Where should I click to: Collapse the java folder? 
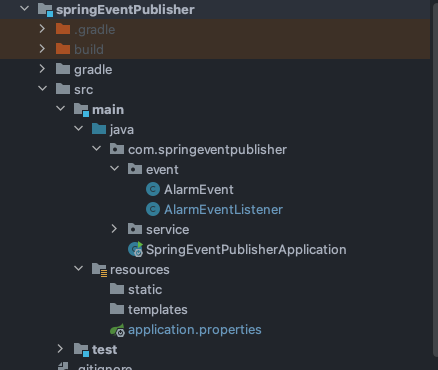[x=78, y=129]
